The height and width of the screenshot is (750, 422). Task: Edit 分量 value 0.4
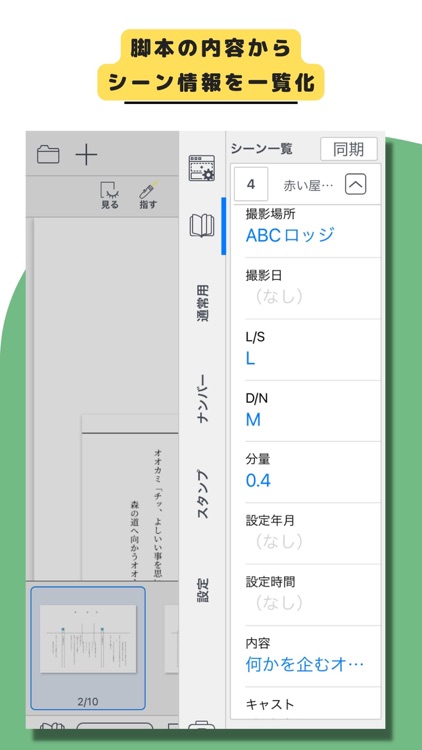tap(258, 481)
